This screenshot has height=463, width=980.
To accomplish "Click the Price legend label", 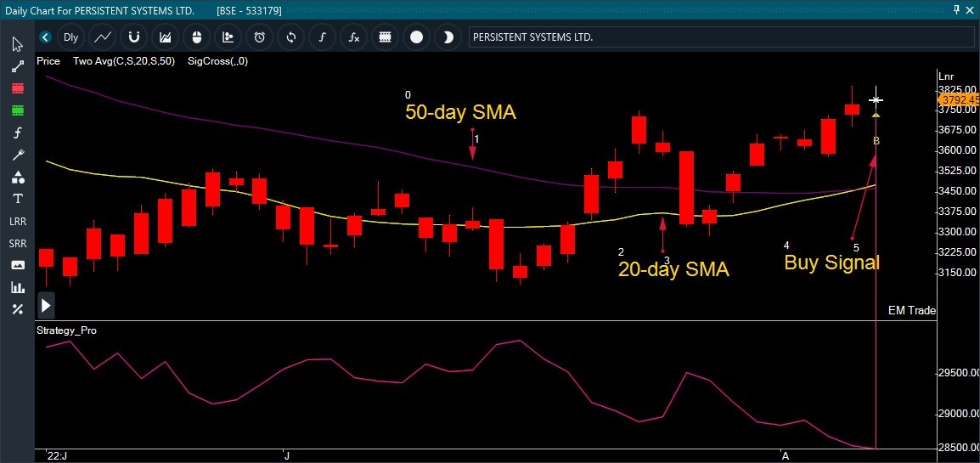I will [x=48, y=61].
